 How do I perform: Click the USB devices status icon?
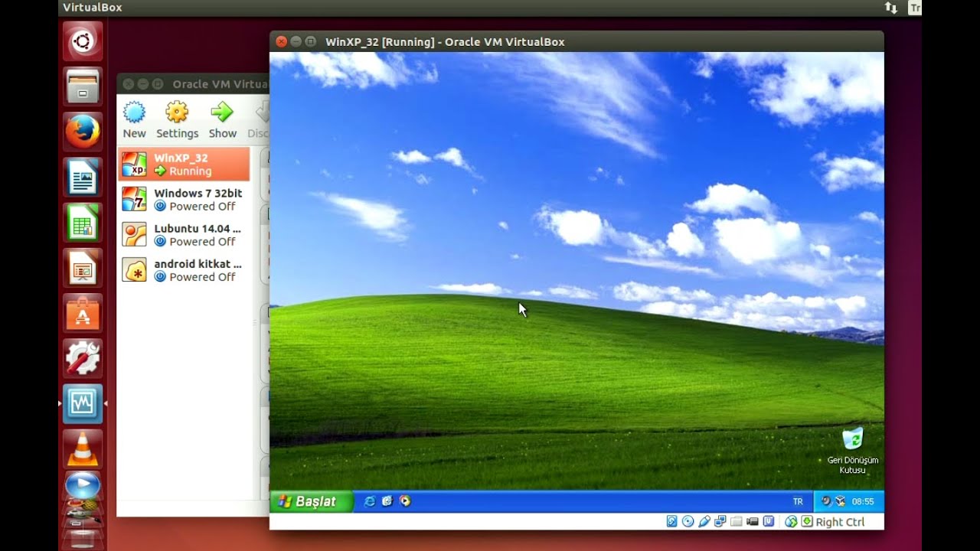click(x=704, y=522)
